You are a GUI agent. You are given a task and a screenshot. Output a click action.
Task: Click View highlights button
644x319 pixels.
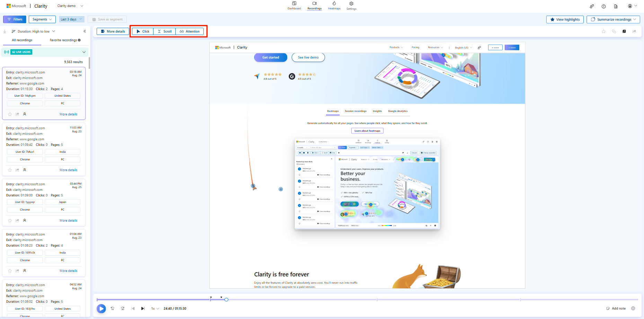click(565, 19)
